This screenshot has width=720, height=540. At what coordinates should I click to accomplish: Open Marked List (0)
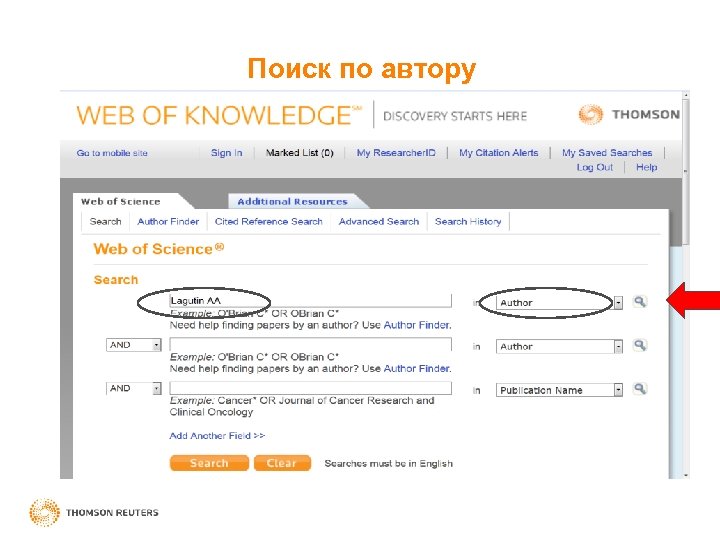click(x=300, y=153)
